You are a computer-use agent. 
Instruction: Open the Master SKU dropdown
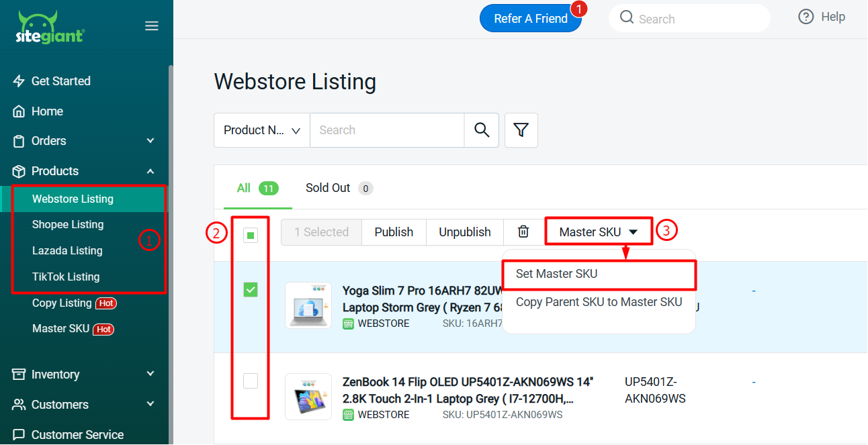tap(598, 232)
